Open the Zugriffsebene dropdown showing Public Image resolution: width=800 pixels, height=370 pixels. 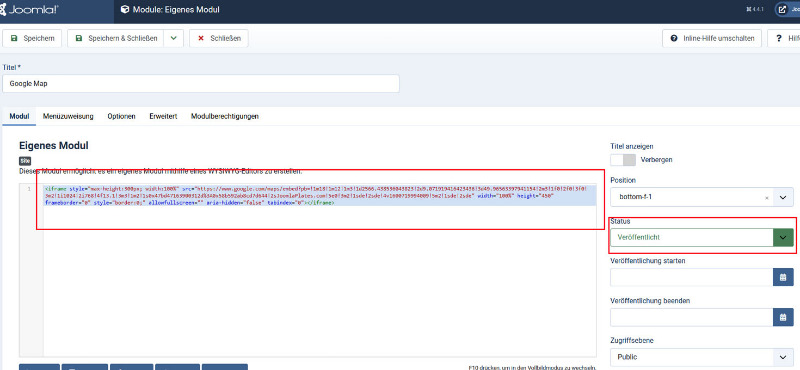[702, 357]
